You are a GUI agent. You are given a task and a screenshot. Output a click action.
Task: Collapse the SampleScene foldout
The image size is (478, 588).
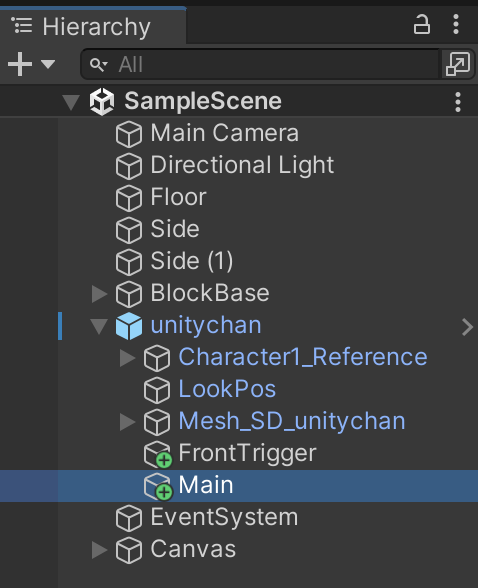click(71, 102)
